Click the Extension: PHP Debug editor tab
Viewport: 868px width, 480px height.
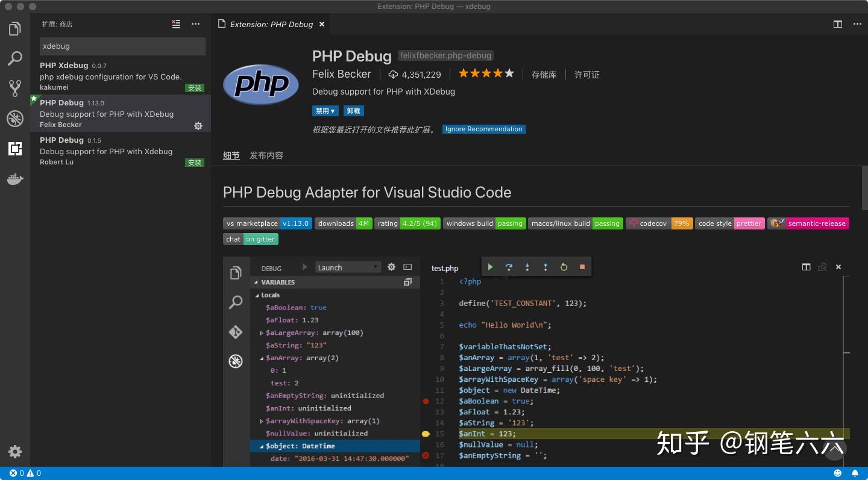coord(271,24)
